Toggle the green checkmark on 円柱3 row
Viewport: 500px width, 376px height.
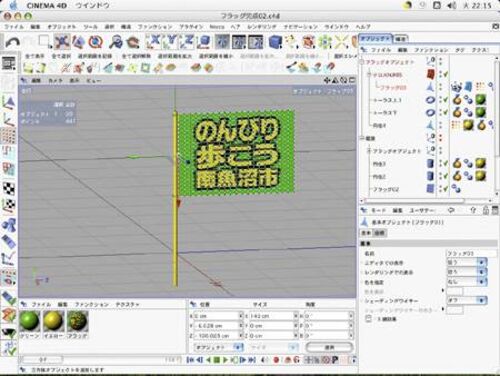click(x=445, y=164)
